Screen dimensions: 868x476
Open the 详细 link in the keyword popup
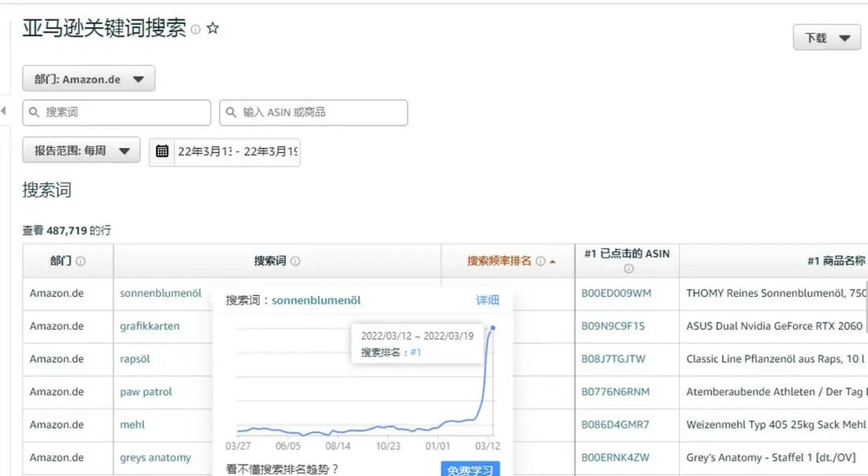click(x=489, y=300)
